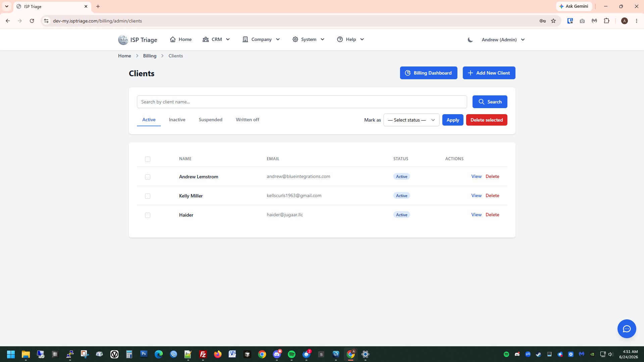Open FileZilla from the taskbar
Viewport: 644px width, 362px height.
pyautogui.click(x=203, y=354)
